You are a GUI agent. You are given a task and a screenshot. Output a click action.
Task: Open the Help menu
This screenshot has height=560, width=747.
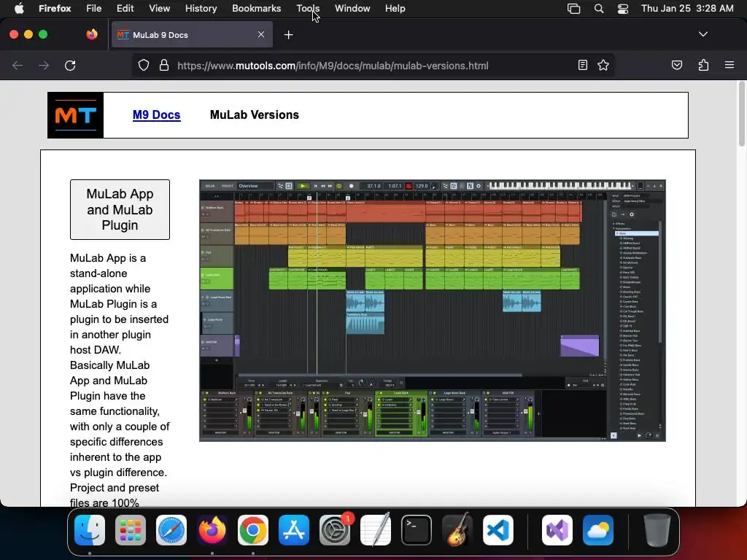click(x=395, y=9)
